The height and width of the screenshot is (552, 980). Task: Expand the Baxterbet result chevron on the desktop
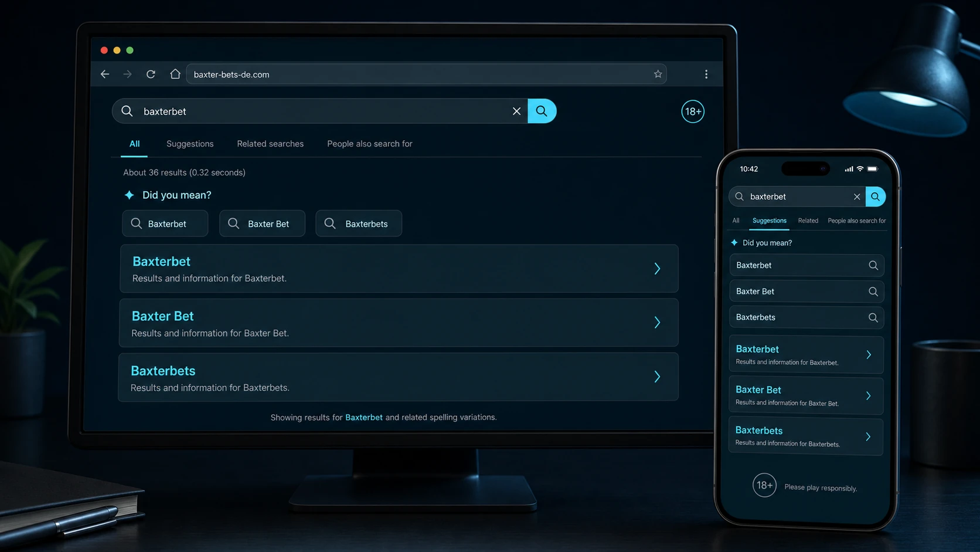[657, 269]
